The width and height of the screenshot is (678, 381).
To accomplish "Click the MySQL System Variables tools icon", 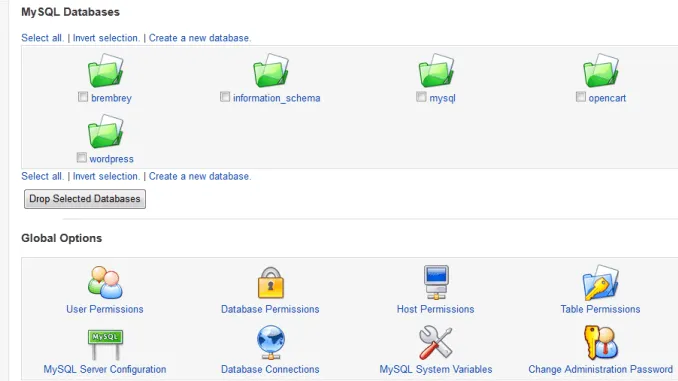I will tap(435, 343).
